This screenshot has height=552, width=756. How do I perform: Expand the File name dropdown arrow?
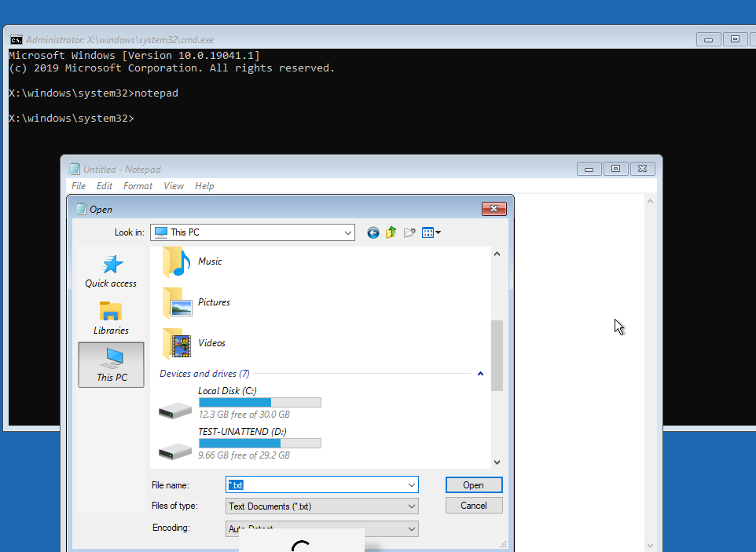[x=412, y=485]
